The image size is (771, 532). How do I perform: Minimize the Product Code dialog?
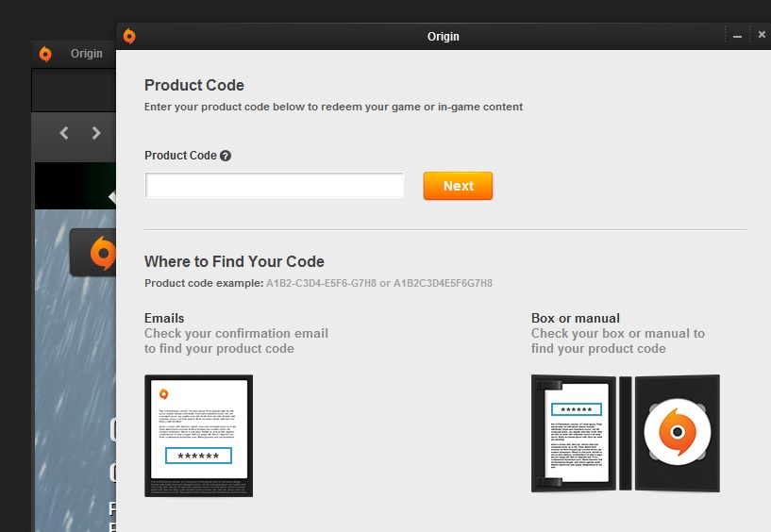[737, 36]
